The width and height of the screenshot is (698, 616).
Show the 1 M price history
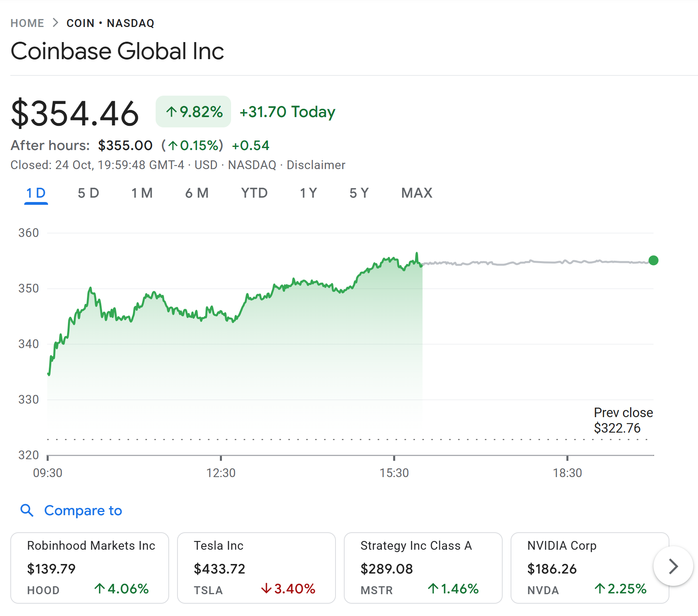coord(142,193)
